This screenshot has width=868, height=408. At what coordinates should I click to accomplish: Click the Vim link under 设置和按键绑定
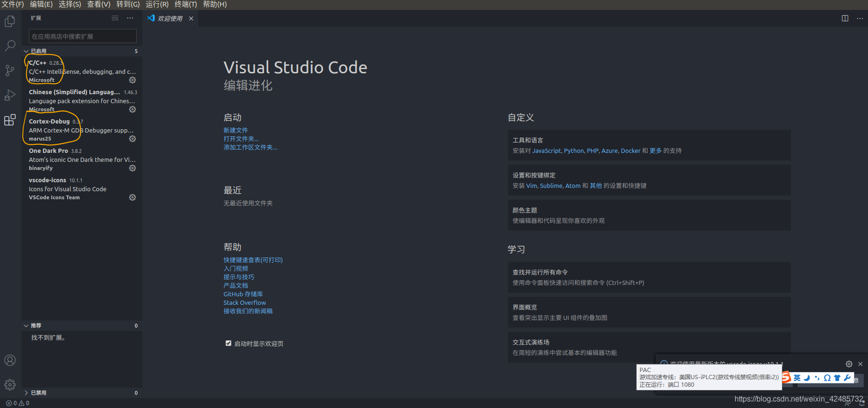[532, 186]
